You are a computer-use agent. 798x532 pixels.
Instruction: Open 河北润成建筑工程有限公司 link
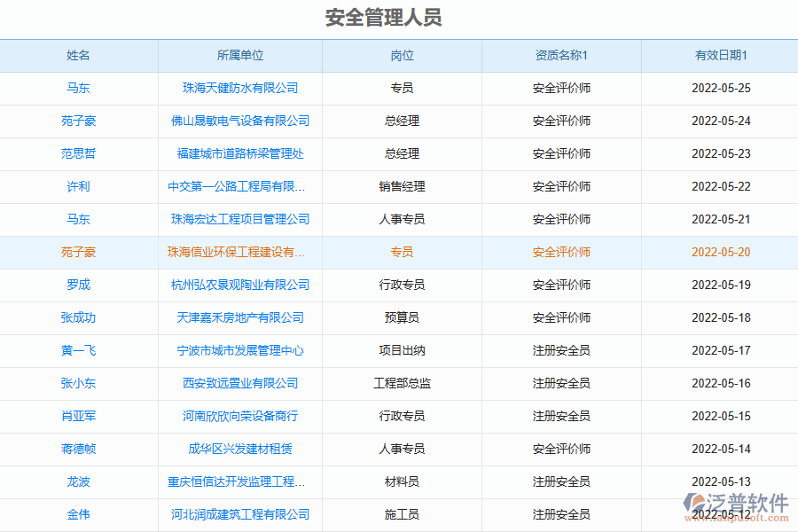240,514
